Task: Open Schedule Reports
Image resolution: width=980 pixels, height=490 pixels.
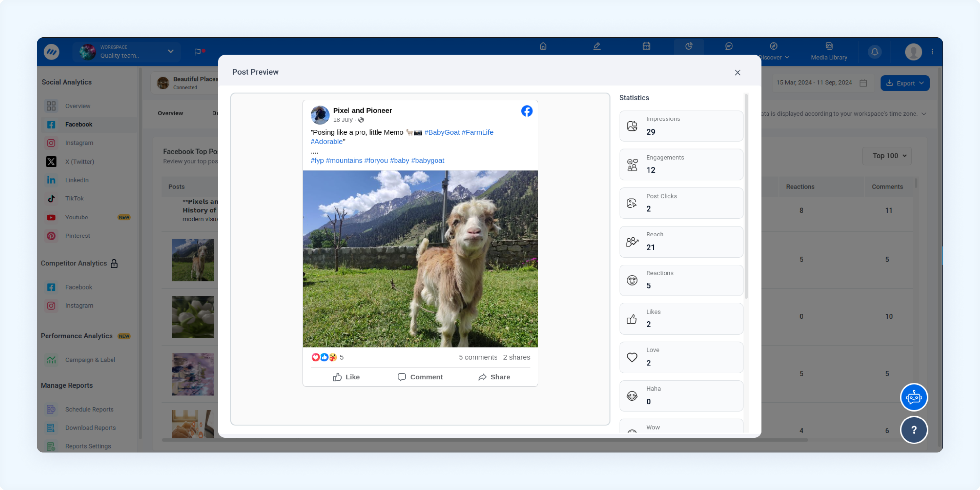Action: [89, 409]
